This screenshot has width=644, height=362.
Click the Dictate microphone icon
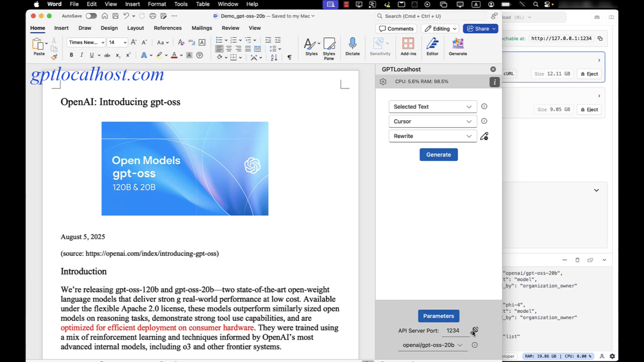pos(352,44)
